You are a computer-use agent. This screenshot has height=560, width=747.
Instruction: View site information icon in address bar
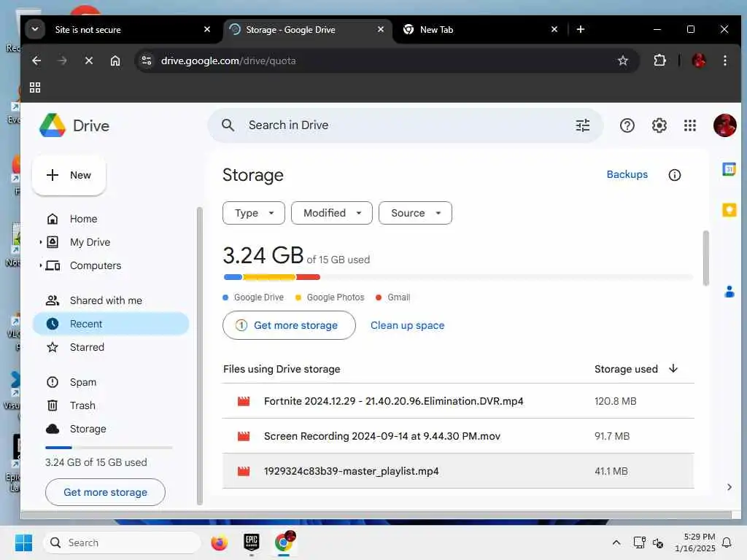146,61
